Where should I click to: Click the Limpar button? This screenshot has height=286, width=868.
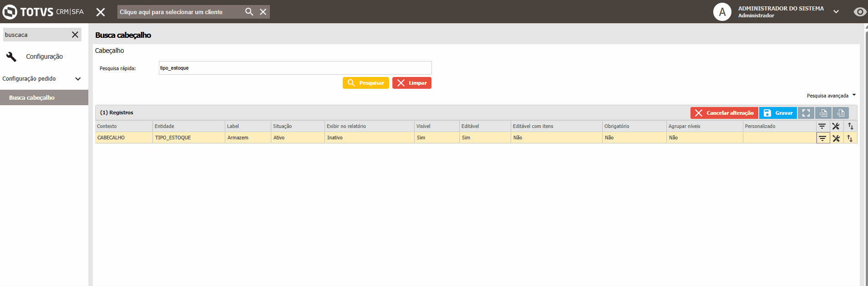(411, 83)
